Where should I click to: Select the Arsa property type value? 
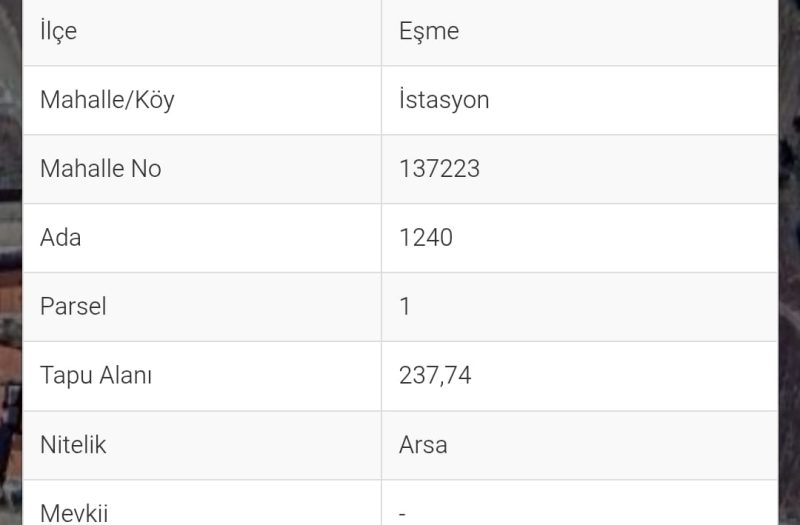pyautogui.click(x=423, y=445)
